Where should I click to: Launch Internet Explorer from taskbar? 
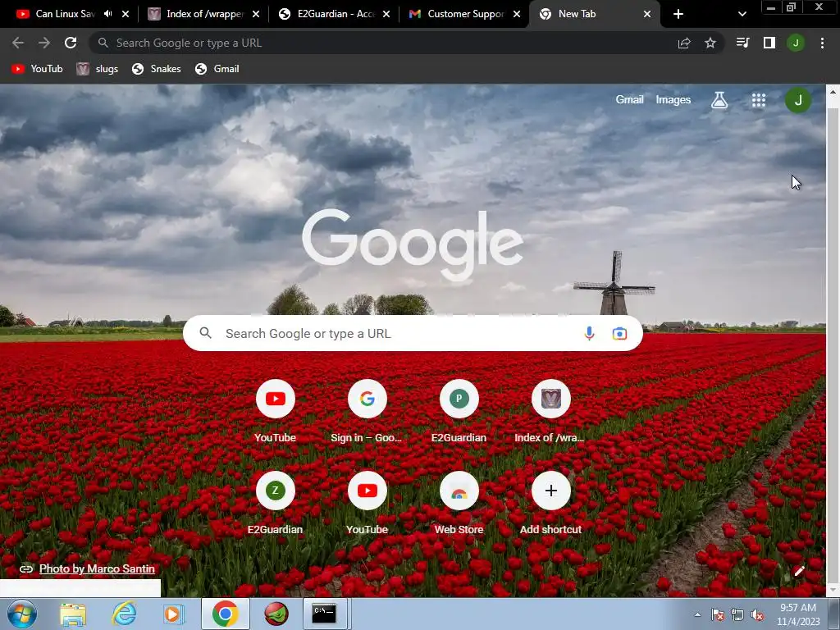[x=123, y=614]
